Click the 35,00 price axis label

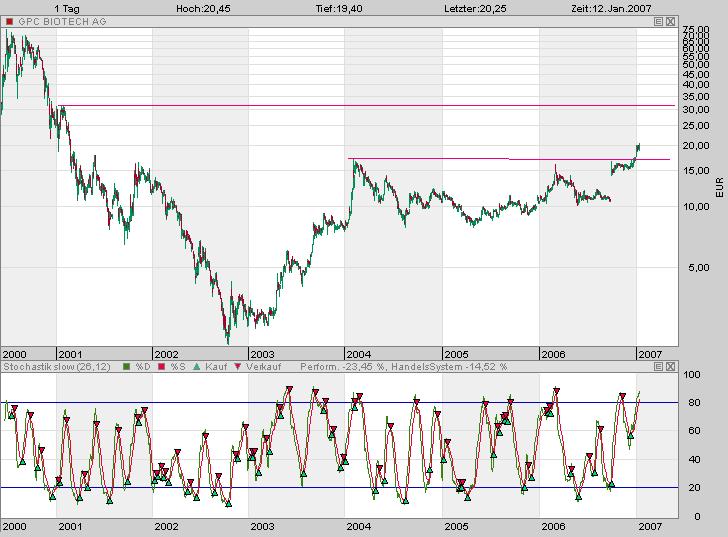pos(696,97)
